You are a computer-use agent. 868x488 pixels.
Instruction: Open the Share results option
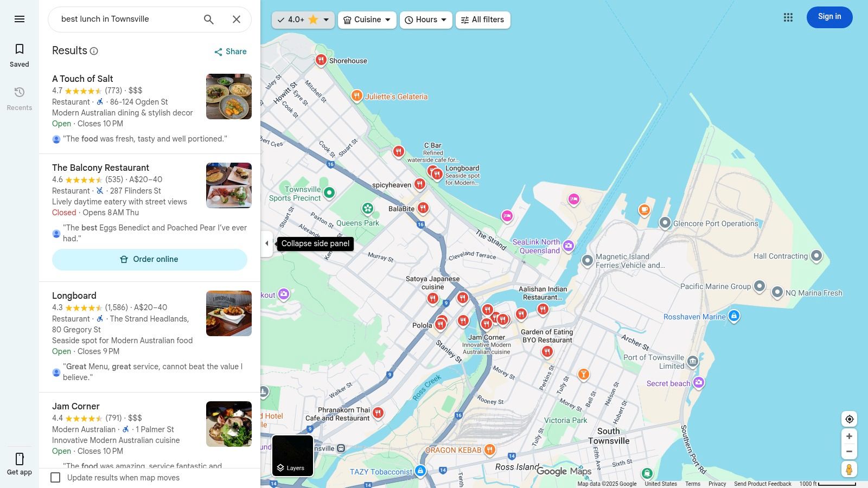click(x=229, y=52)
